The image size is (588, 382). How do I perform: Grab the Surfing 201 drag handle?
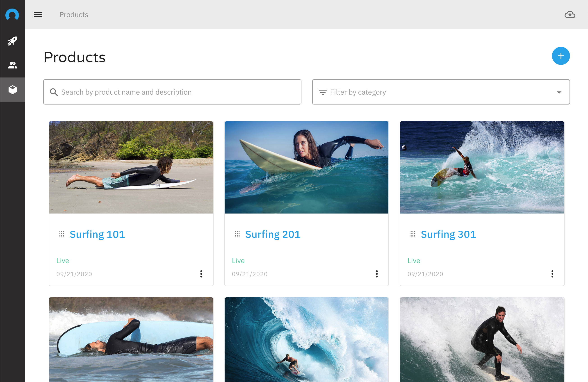pyautogui.click(x=237, y=234)
